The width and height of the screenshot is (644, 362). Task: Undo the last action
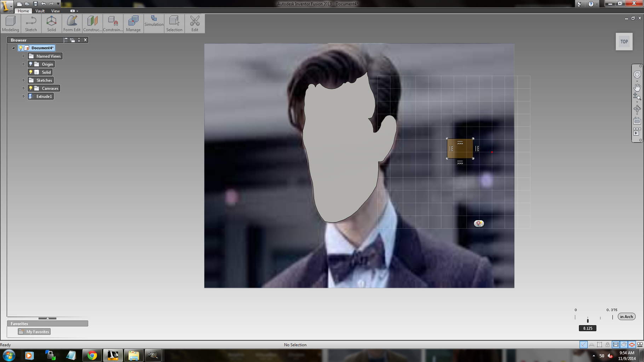(44, 4)
